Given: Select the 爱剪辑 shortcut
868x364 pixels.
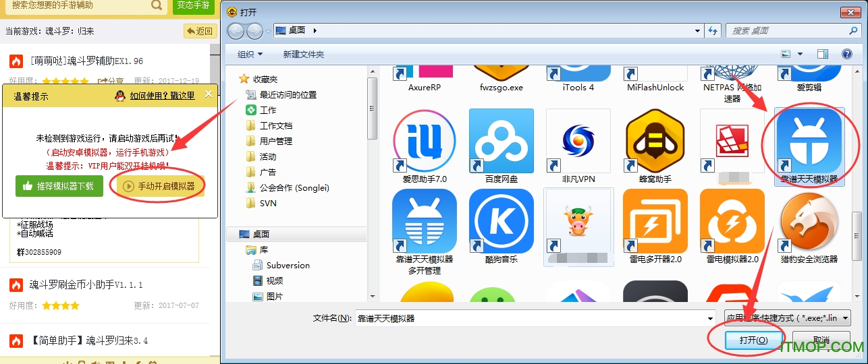Looking at the screenshot, I should [809, 78].
